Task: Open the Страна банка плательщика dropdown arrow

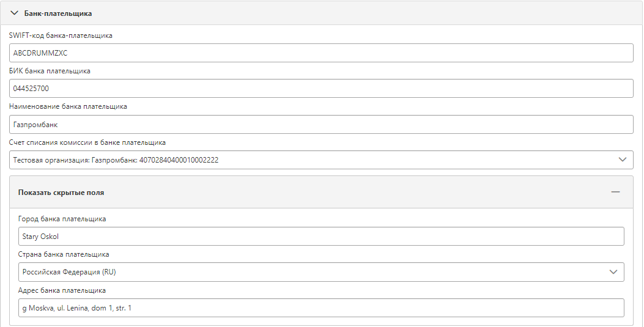Action: (x=613, y=272)
